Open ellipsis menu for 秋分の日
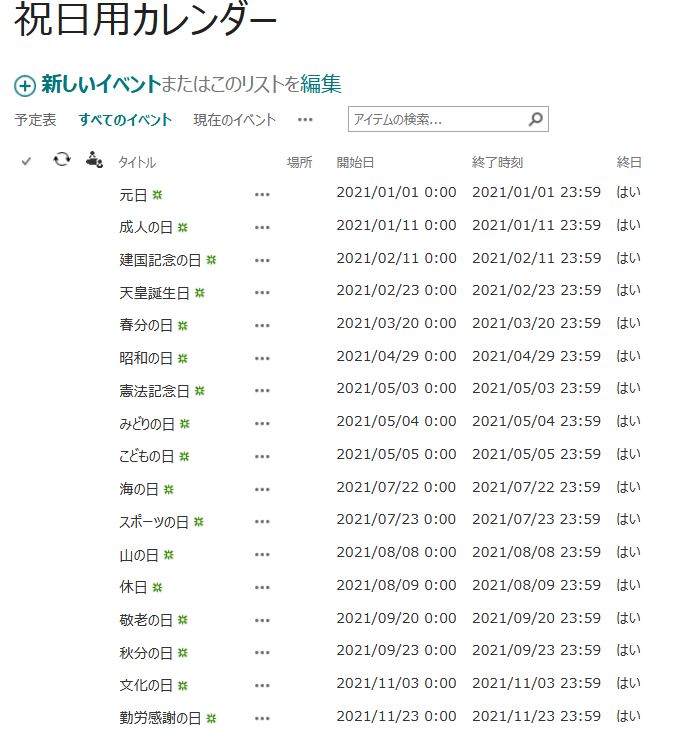 (x=262, y=653)
